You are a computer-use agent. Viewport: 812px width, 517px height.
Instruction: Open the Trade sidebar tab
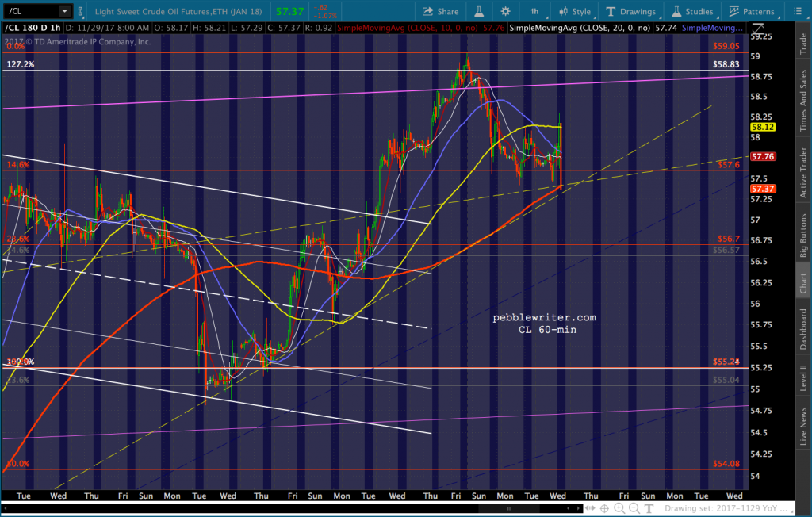(x=803, y=44)
